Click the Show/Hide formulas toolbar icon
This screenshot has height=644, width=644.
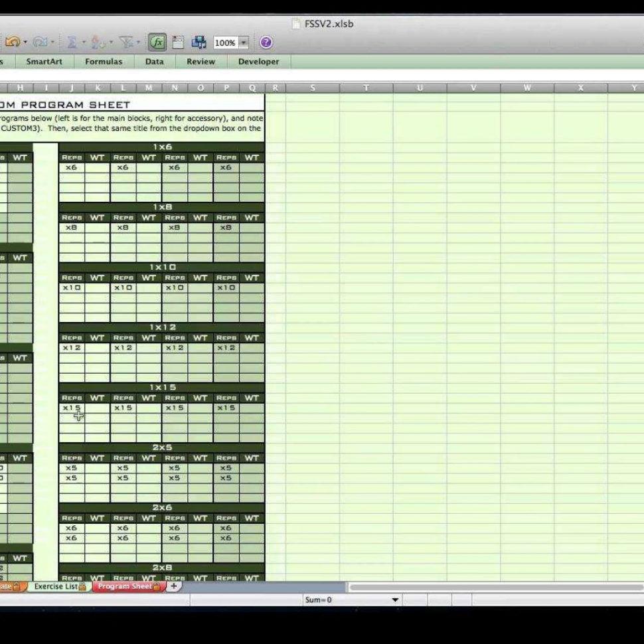[177, 42]
